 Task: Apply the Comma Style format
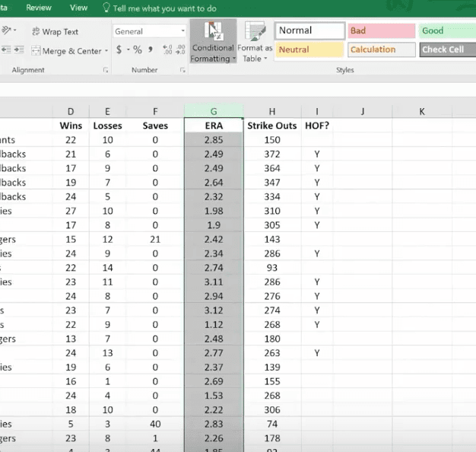(151, 50)
